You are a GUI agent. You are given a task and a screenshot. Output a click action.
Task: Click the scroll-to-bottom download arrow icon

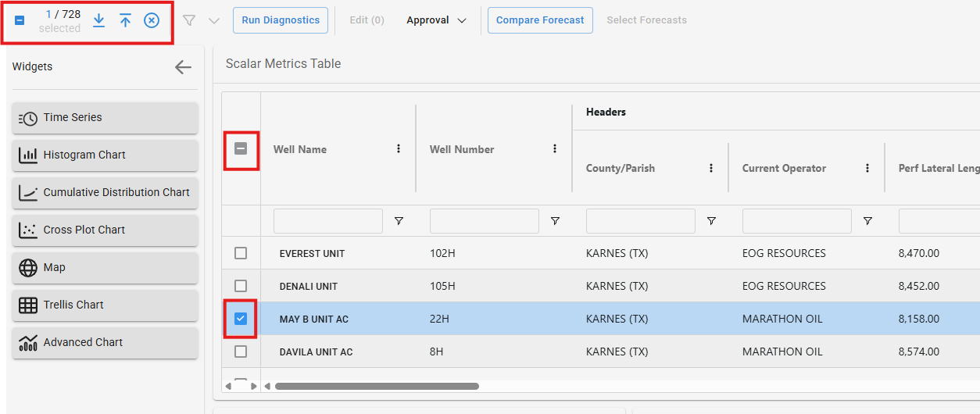[98, 20]
